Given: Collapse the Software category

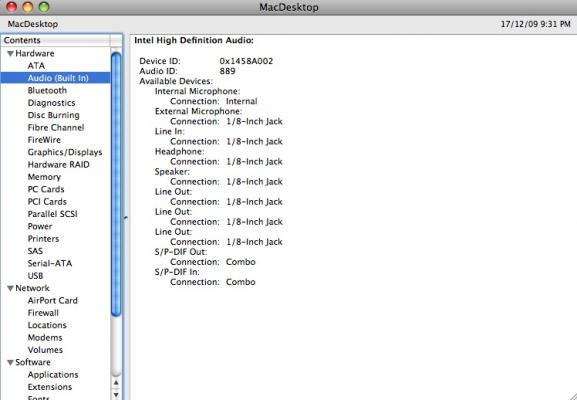Looking at the screenshot, I should click(x=10, y=362).
